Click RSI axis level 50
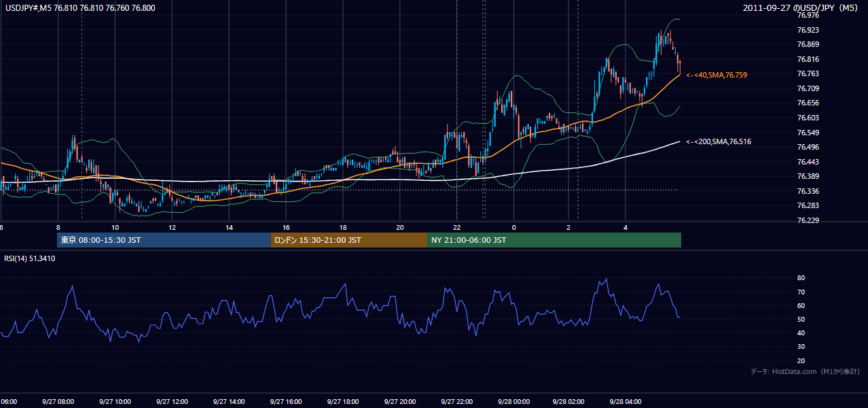 801,319
